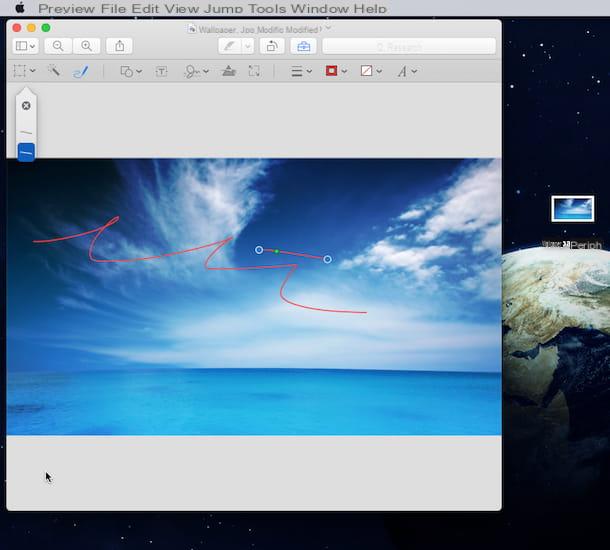This screenshot has height=550, width=610.
Task: Open the Fill Color swatch
Action: [366, 71]
